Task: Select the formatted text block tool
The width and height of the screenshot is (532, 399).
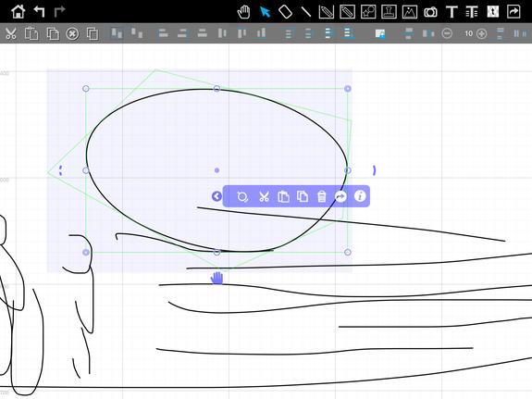Action: [x=472, y=12]
